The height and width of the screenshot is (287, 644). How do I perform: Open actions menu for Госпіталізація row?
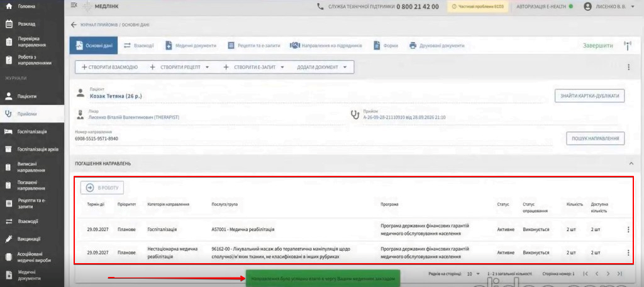[x=628, y=230]
